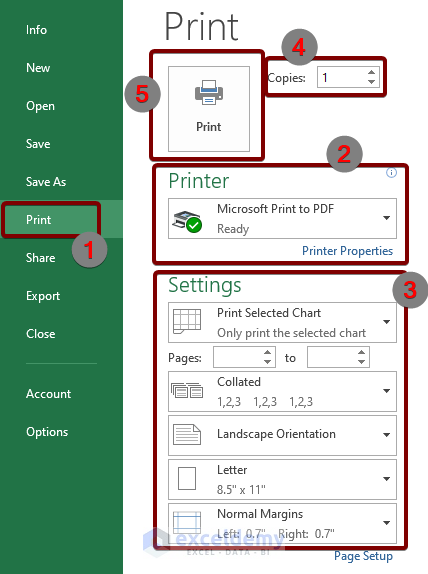Viewport: 428px width, 574px height.
Task: Click the Normal Margins icon
Action: [x=187, y=522]
